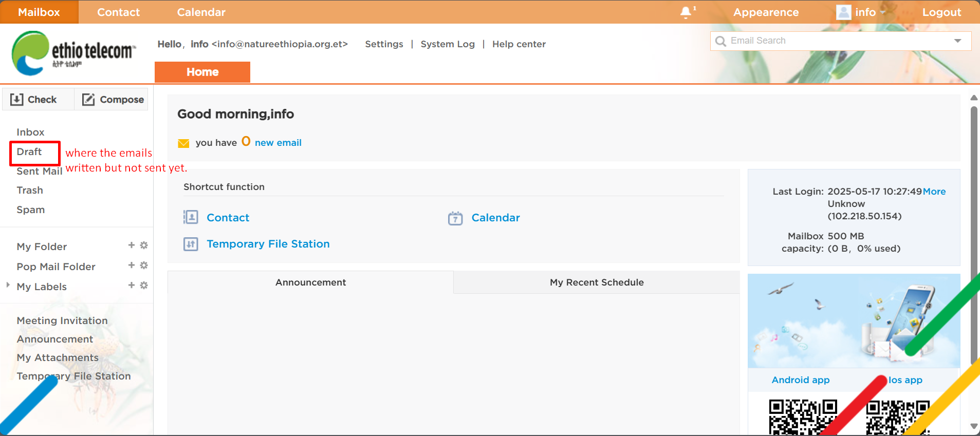The image size is (980, 436).
Task: Open the Email Search dropdown arrow
Action: pyautogui.click(x=957, y=41)
